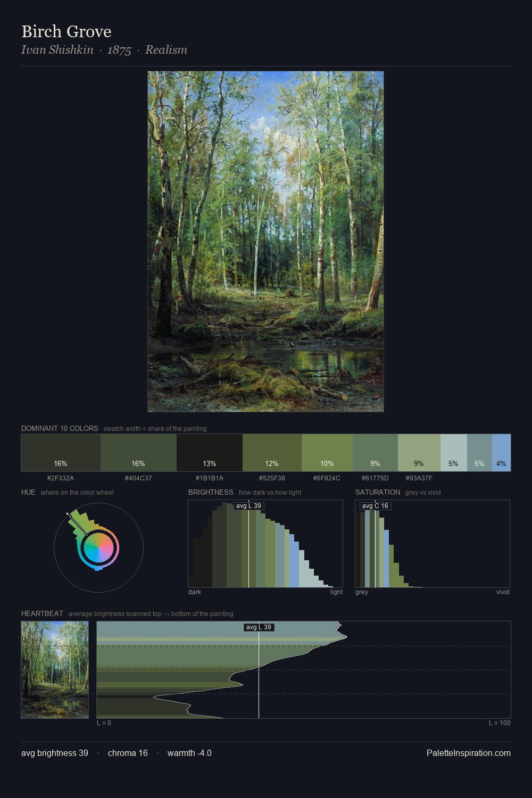532x798 pixels.
Task: Click the small heartbeat painting thumbnail
Action: point(55,670)
